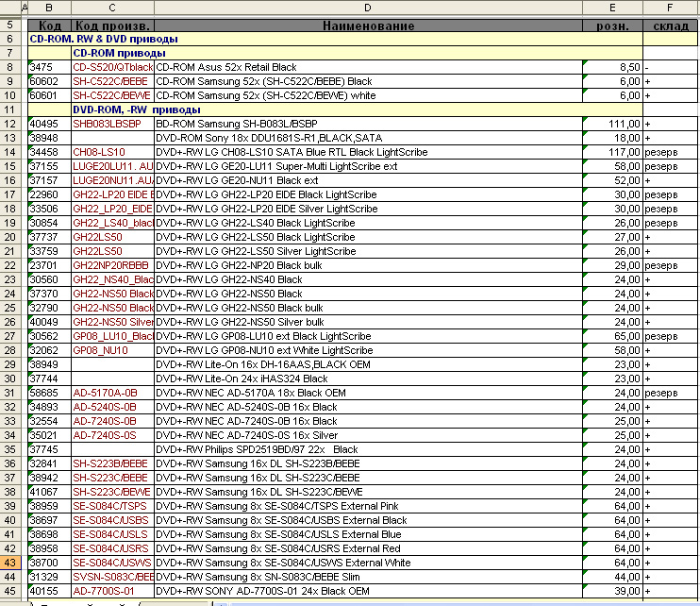
Task: Select column D header
Action: tap(368, 8)
